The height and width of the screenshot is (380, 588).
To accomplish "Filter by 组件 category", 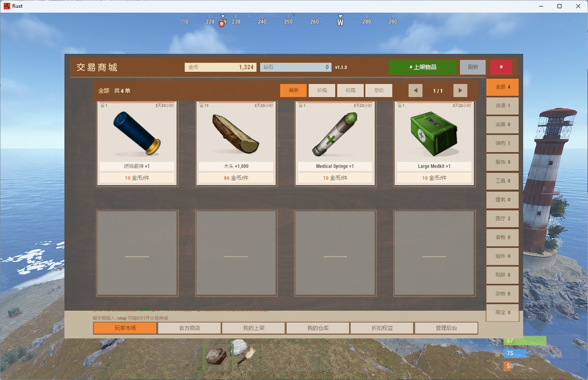I will (x=503, y=256).
